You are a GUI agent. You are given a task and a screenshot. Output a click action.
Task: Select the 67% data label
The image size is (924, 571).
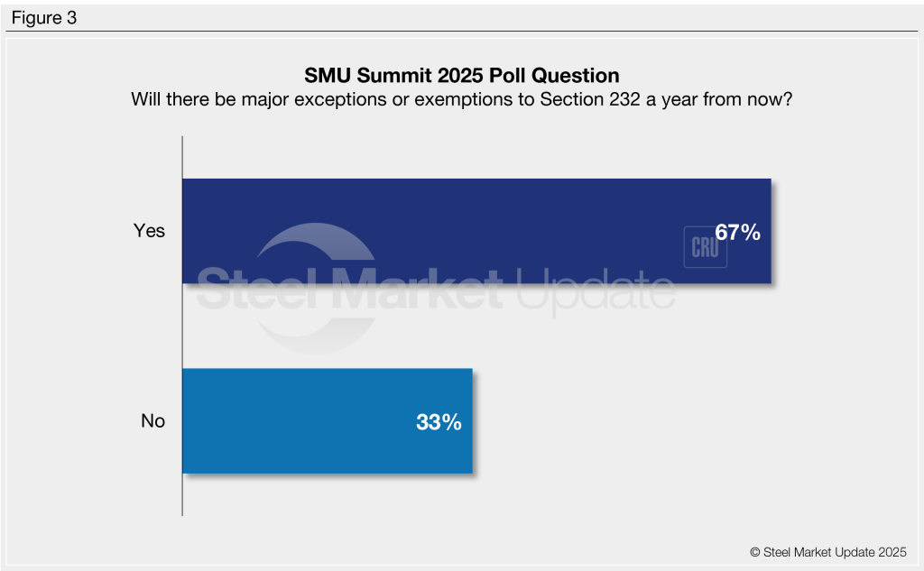737,232
